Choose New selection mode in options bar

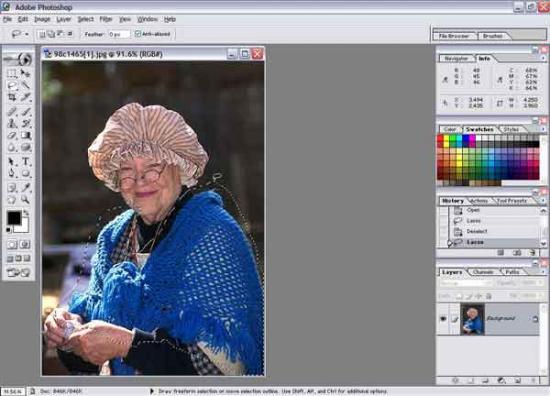tap(41, 34)
